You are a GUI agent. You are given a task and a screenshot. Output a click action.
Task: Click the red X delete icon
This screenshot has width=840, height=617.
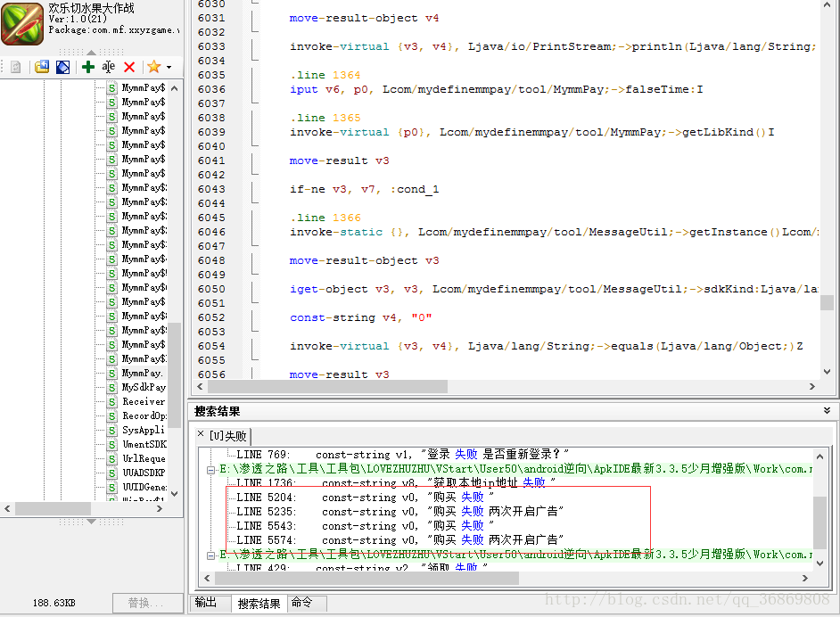(x=129, y=67)
